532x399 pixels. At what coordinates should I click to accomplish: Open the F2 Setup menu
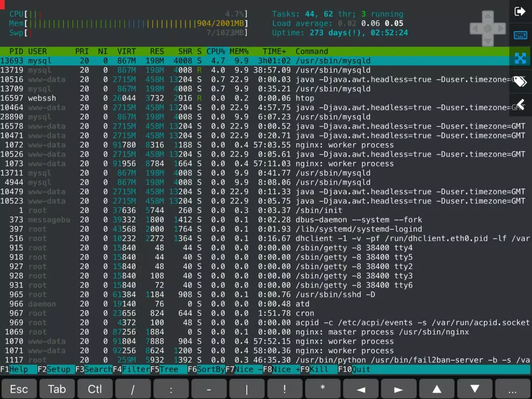coord(56,369)
